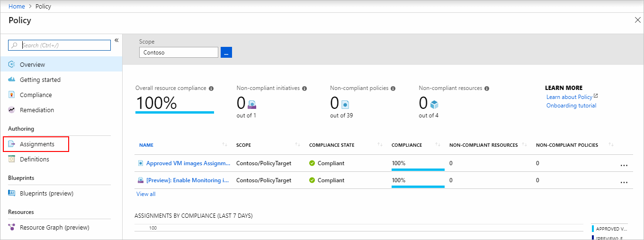Image resolution: width=644 pixels, height=240 pixels.
Task: Click the Resource Graph (preview) icon
Action: [x=12, y=227]
